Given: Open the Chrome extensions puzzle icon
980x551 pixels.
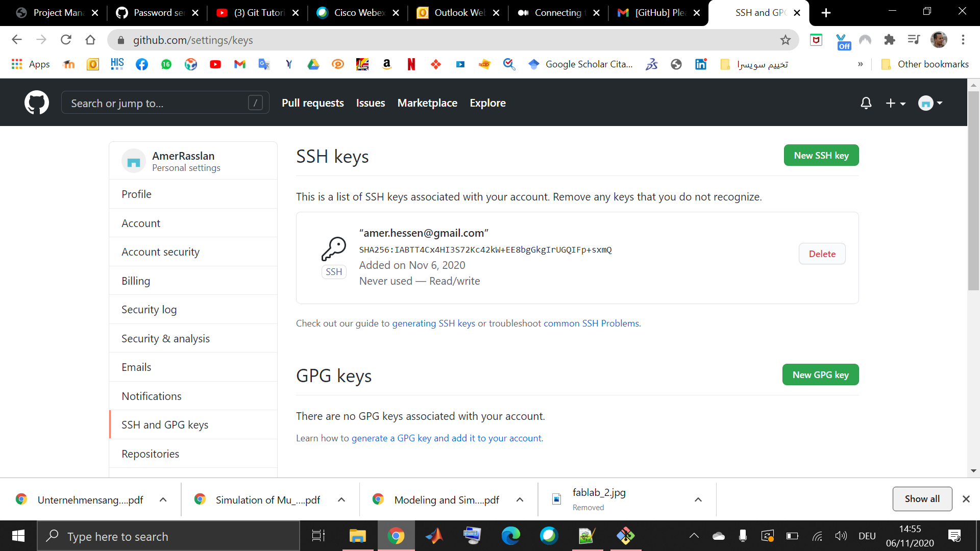Looking at the screenshot, I should [890, 40].
